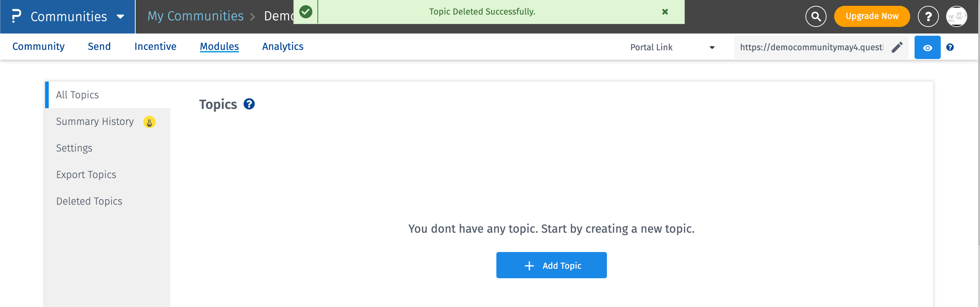
Task: Open Export Topics in sidebar
Action: point(86,174)
